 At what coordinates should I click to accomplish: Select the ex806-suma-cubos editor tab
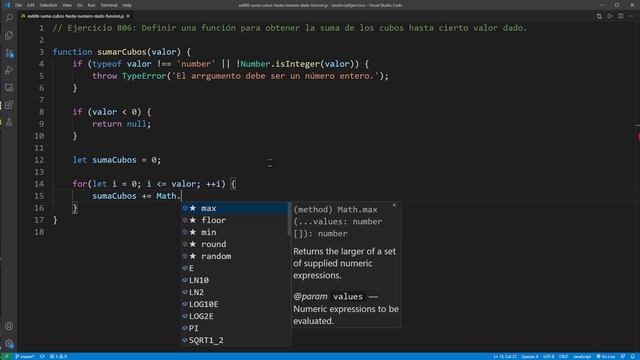pos(75,16)
